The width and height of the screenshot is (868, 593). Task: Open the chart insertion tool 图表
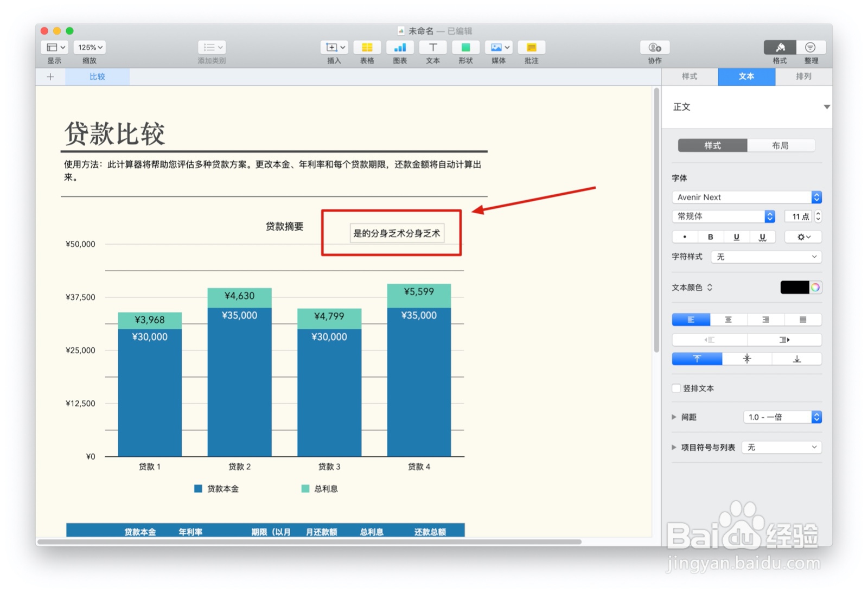click(400, 48)
